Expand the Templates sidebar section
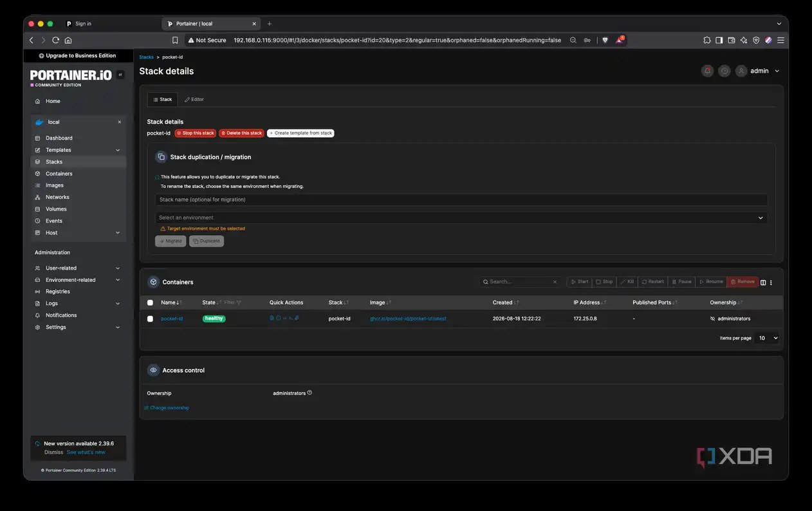Image resolution: width=812 pixels, height=511 pixels. [x=118, y=150]
